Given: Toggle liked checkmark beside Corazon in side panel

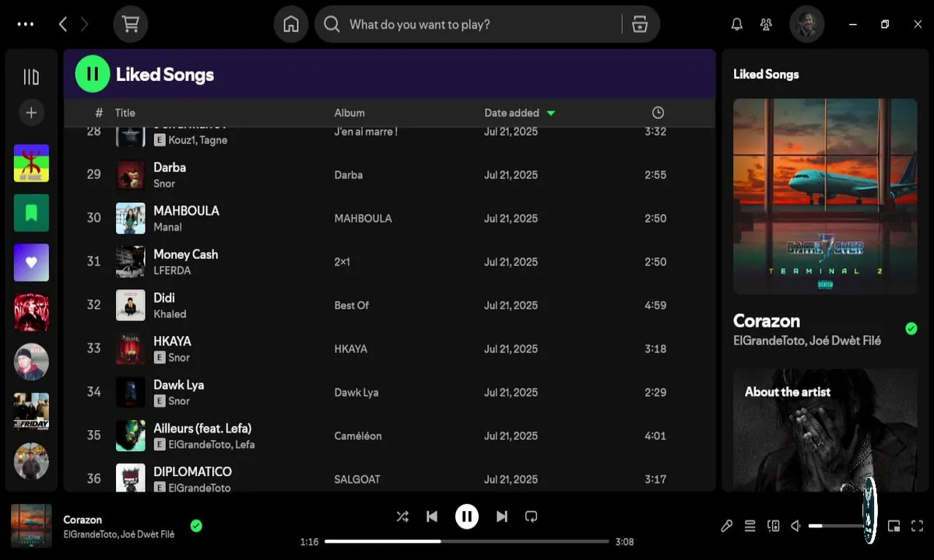Looking at the screenshot, I should click(911, 328).
